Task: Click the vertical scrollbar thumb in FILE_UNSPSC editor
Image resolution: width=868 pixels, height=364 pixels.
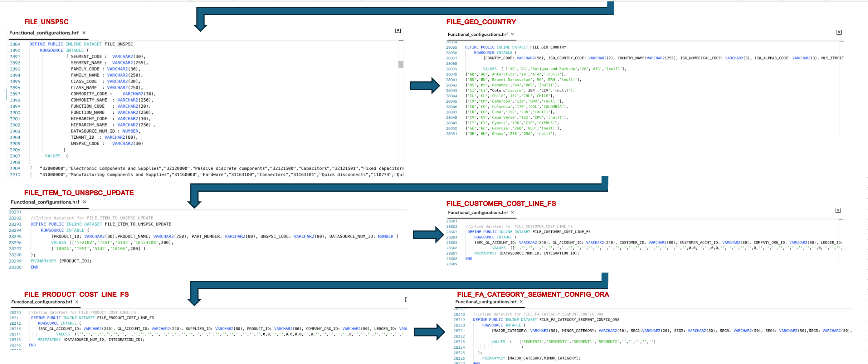Action: pyautogui.click(x=401, y=64)
